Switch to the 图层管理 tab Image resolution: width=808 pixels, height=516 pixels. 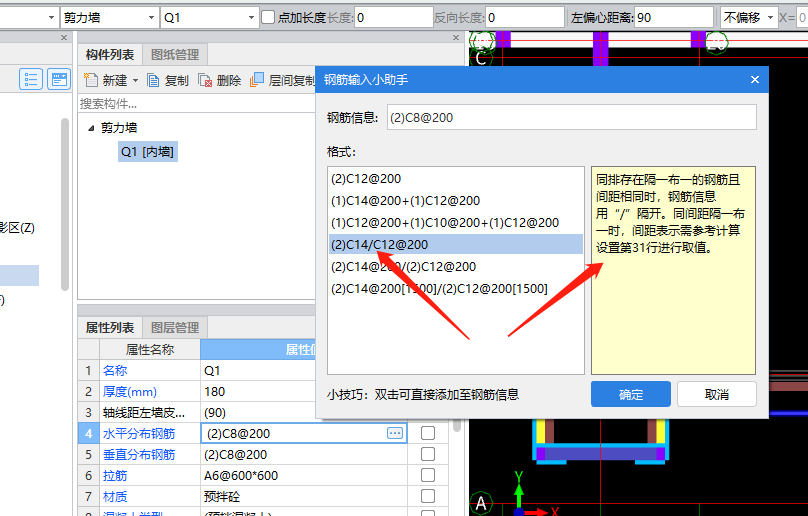pyautogui.click(x=175, y=327)
